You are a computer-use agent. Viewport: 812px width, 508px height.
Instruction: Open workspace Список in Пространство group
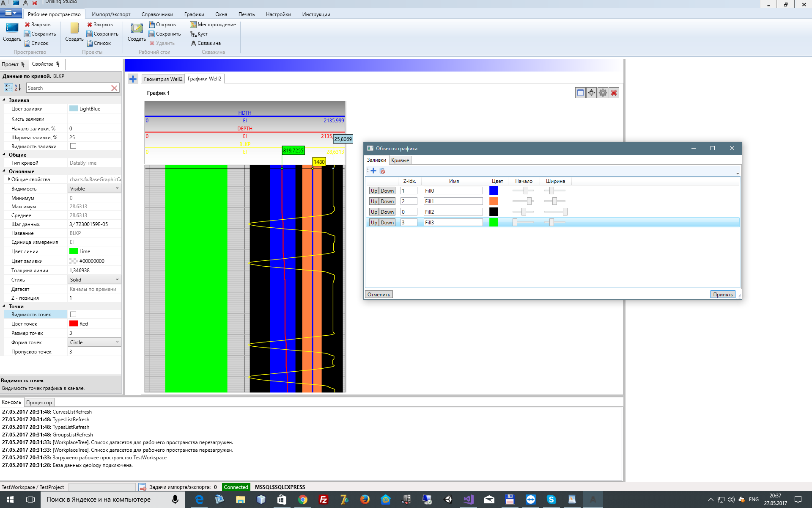point(36,43)
